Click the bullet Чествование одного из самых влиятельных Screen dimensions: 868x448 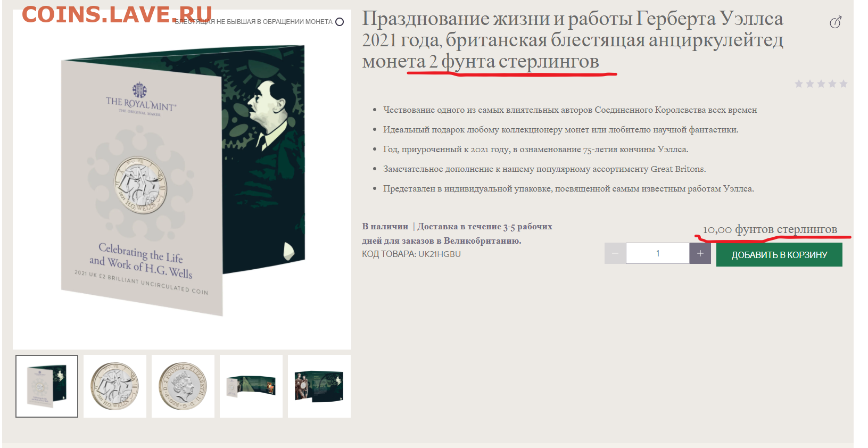tap(570, 110)
